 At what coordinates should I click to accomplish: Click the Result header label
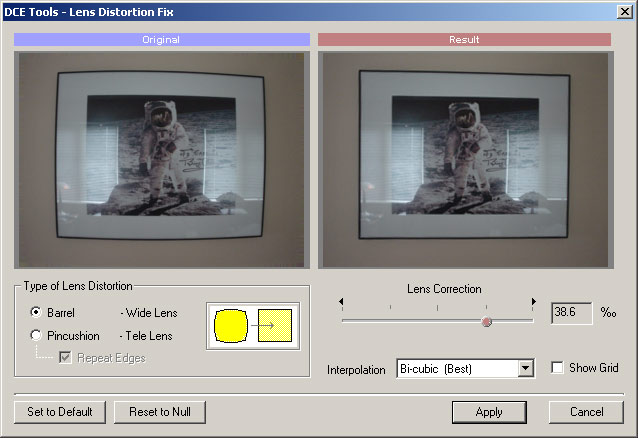point(464,39)
